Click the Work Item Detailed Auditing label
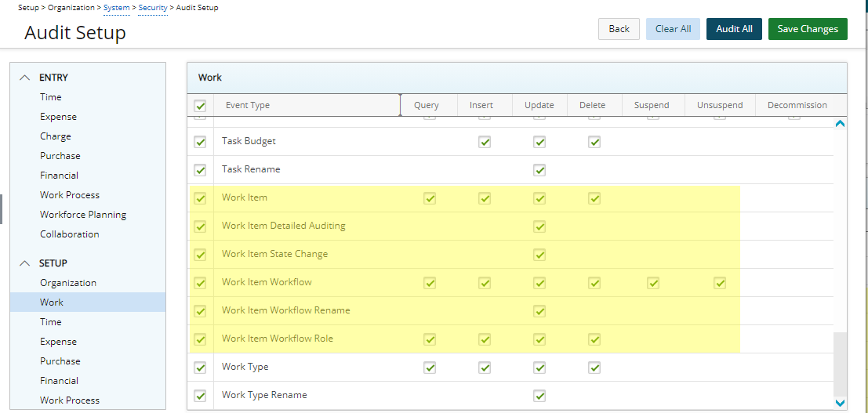868x413 pixels. (x=283, y=226)
